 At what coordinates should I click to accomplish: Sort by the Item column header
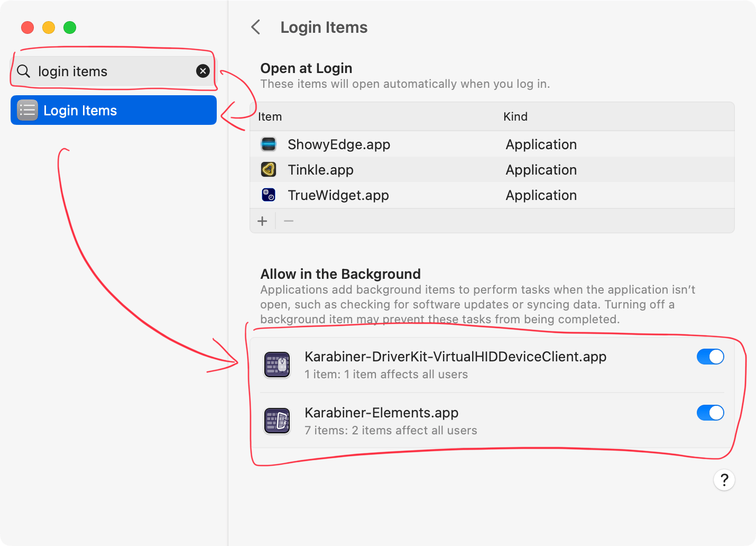tap(270, 116)
